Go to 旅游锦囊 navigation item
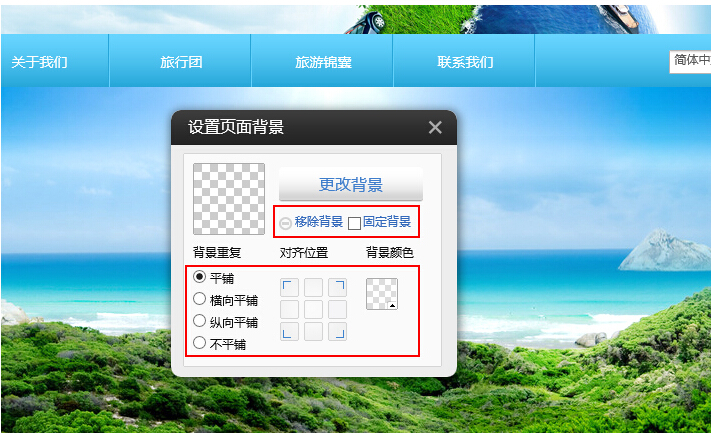This screenshot has width=711, height=433. tap(323, 61)
